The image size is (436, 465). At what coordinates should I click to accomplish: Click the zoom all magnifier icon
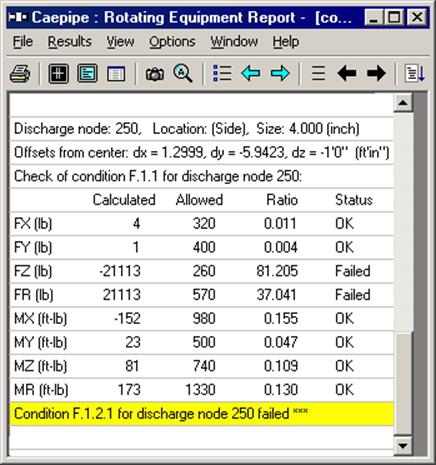click(183, 73)
